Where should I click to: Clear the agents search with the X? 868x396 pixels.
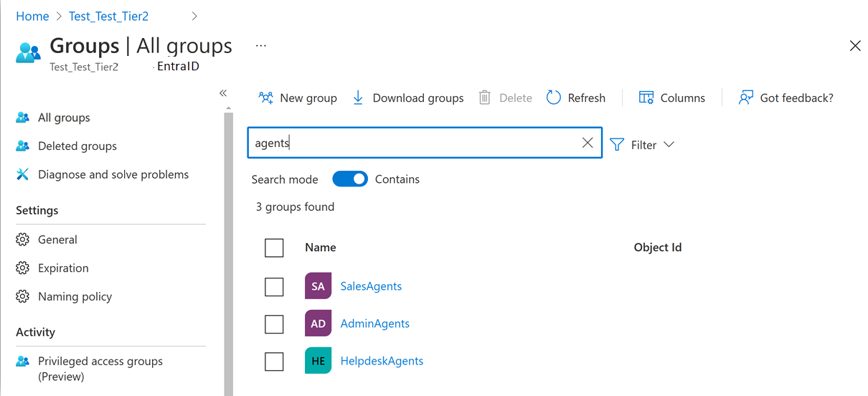pos(588,143)
